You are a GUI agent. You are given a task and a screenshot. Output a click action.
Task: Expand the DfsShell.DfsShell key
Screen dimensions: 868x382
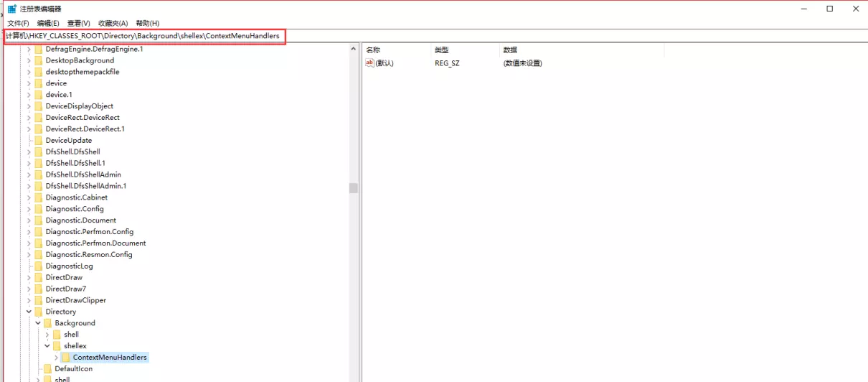(29, 152)
